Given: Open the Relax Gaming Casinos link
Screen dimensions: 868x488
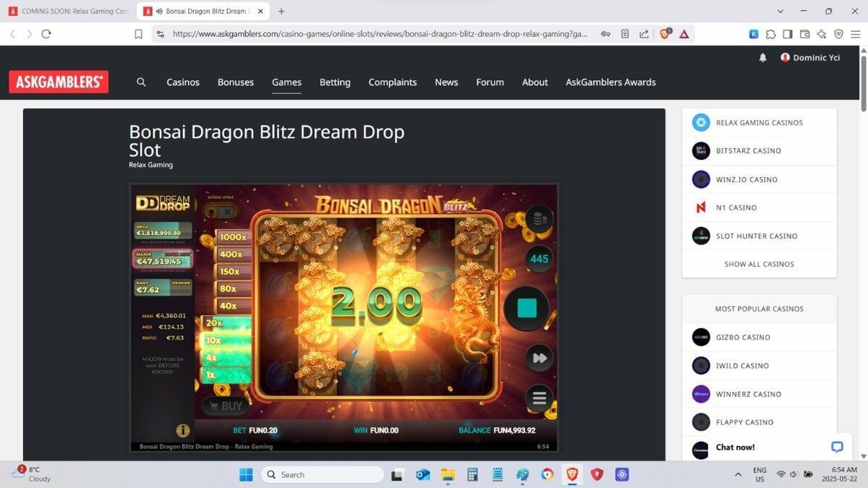Looking at the screenshot, I should 759,122.
